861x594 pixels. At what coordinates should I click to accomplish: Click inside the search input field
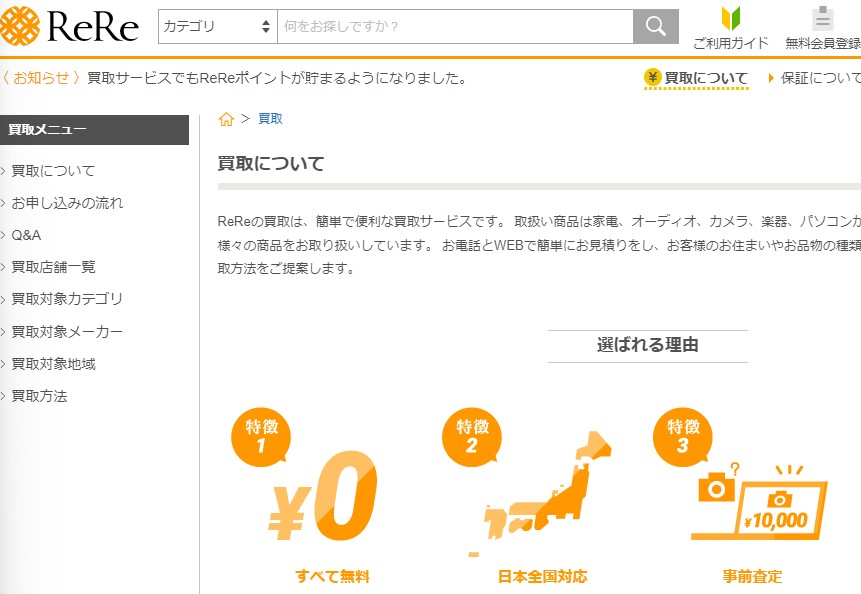coord(450,26)
